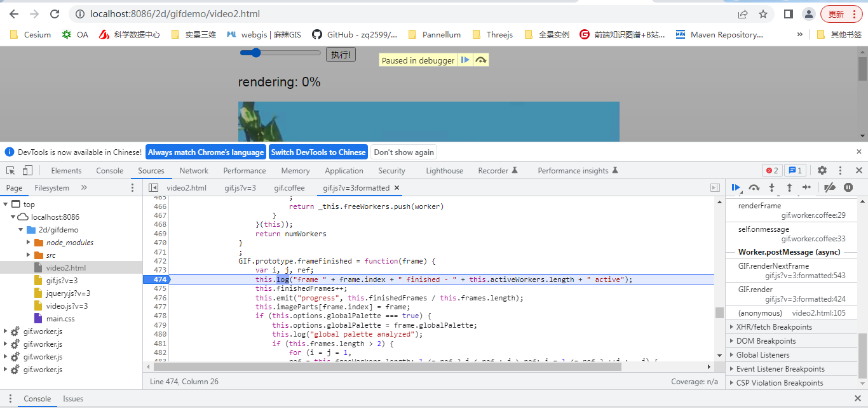
Task: Step into next function call
Action: click(771, 187)
